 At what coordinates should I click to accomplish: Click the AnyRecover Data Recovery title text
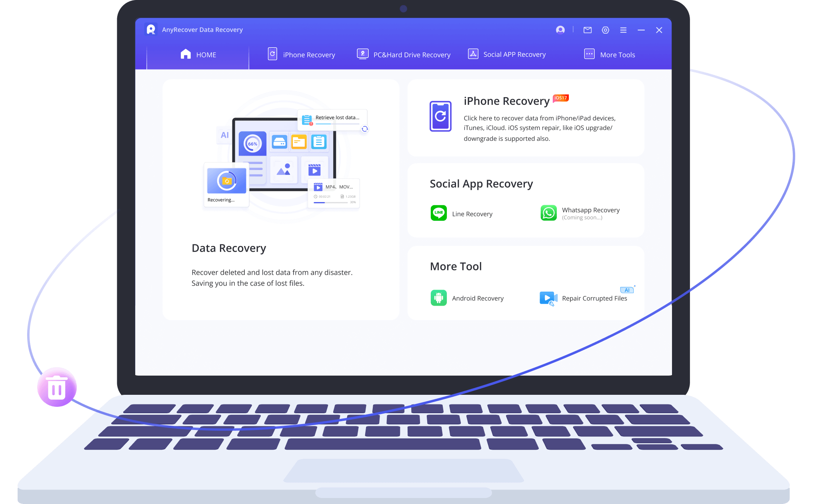(x=202, y=30)
